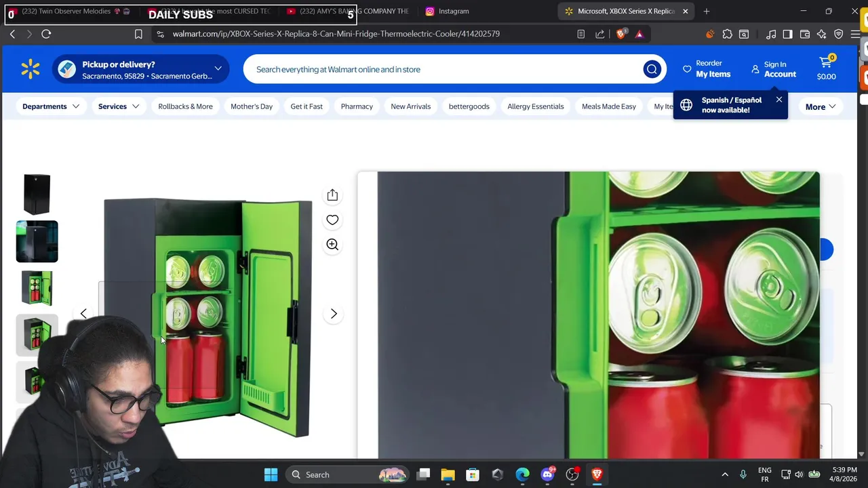Select the closed black fridge thumbnail
Image resolution: width=868 pixels, height=488 pixels.
tap(37, 195)
